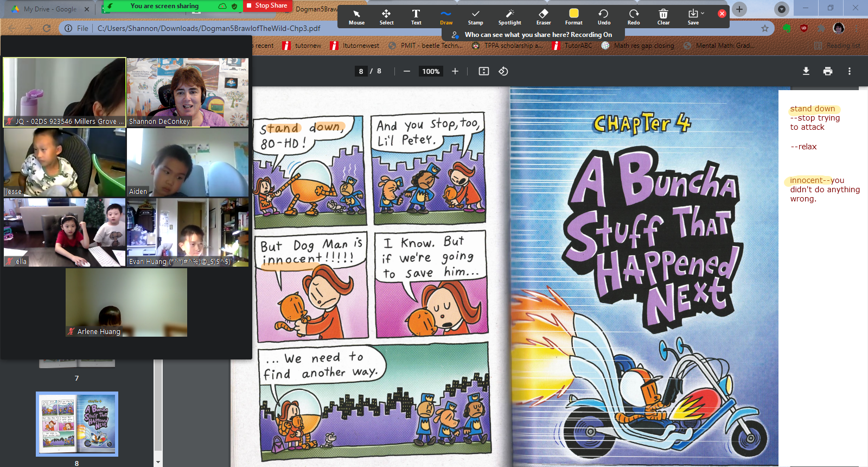Image resolution: width=868 pixels, height=467 pixels.
Task: Save the annotated screen
Action: coord(693,17)
